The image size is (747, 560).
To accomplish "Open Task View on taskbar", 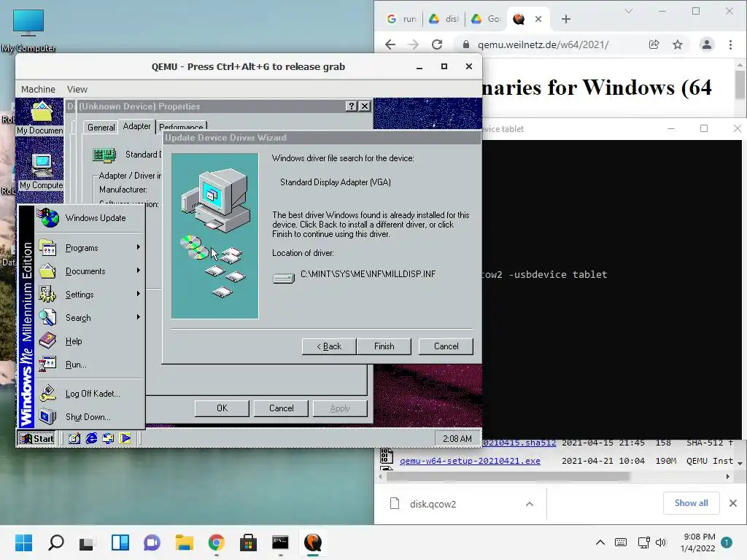I will click(x=88, y=542).
